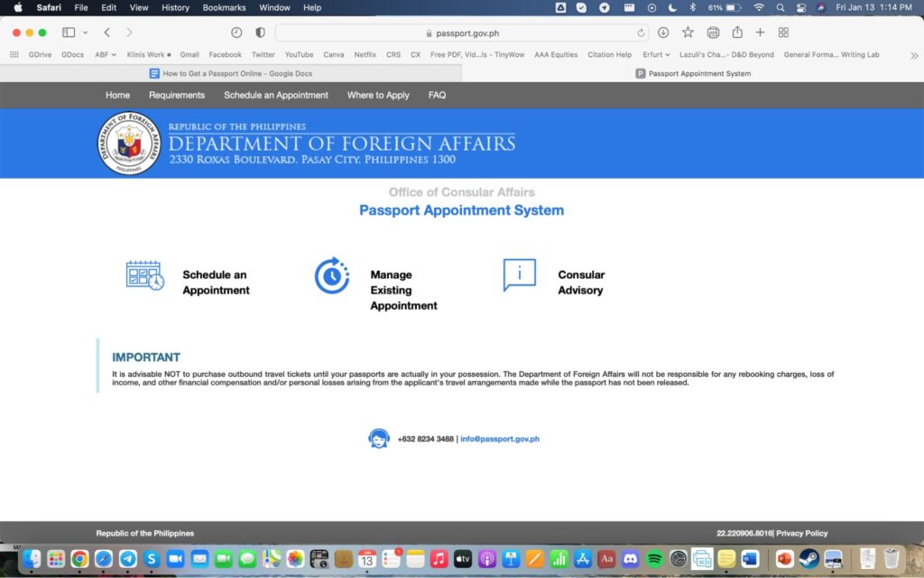Go forward with the forward arrow

129,33
